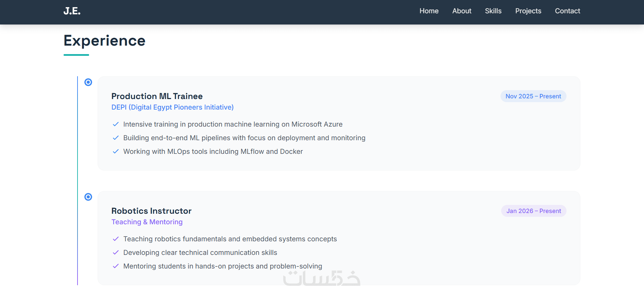Click checkmark beside Building end-to-end ML pipelines
644x292 pixels.
[x=116, y=138]
